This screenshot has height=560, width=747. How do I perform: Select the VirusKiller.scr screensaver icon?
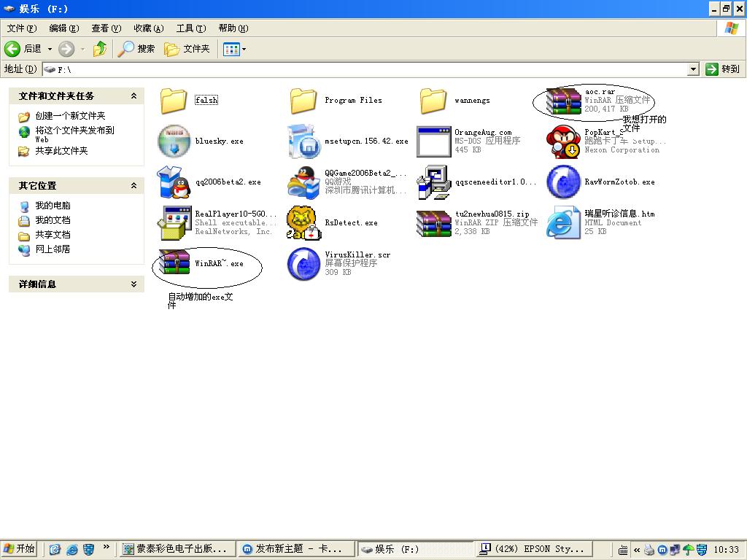click(x=303, y=263)
